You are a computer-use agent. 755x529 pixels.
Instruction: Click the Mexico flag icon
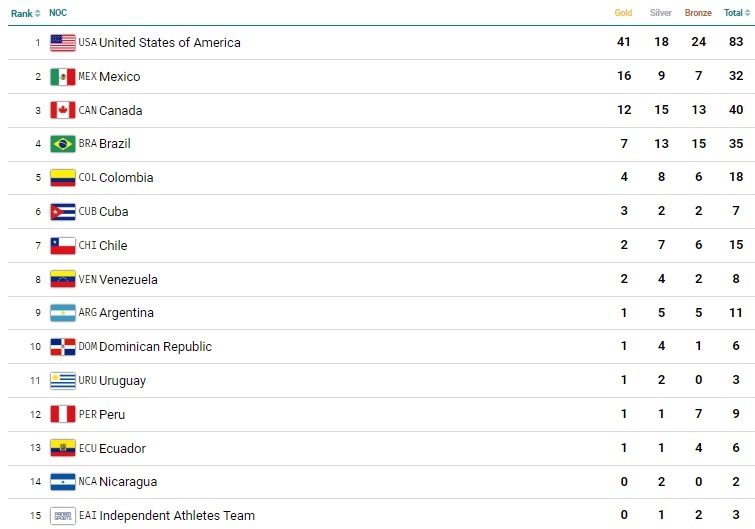point(63,77)
